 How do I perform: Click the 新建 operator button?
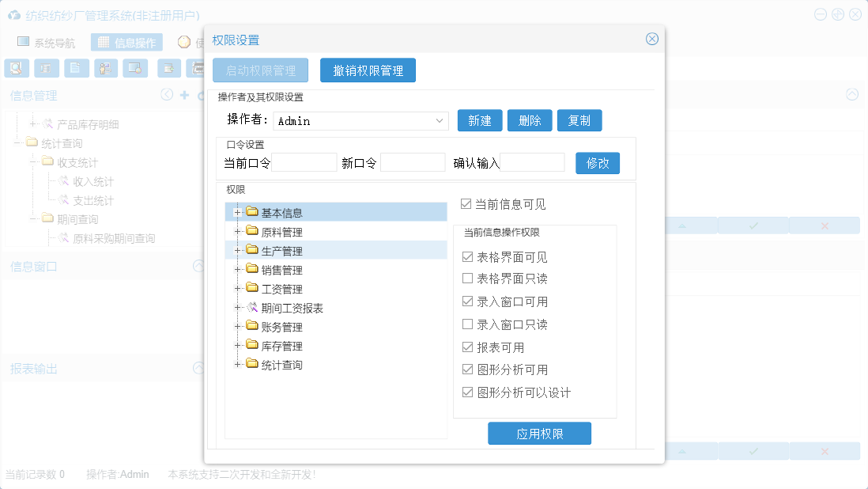point(480,120)
